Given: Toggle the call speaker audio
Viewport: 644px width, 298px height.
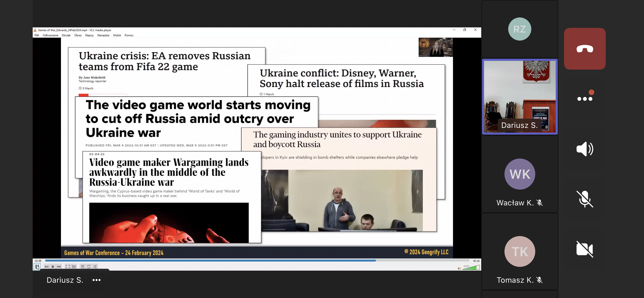Looking at the screenshot, I should [585, 149].
